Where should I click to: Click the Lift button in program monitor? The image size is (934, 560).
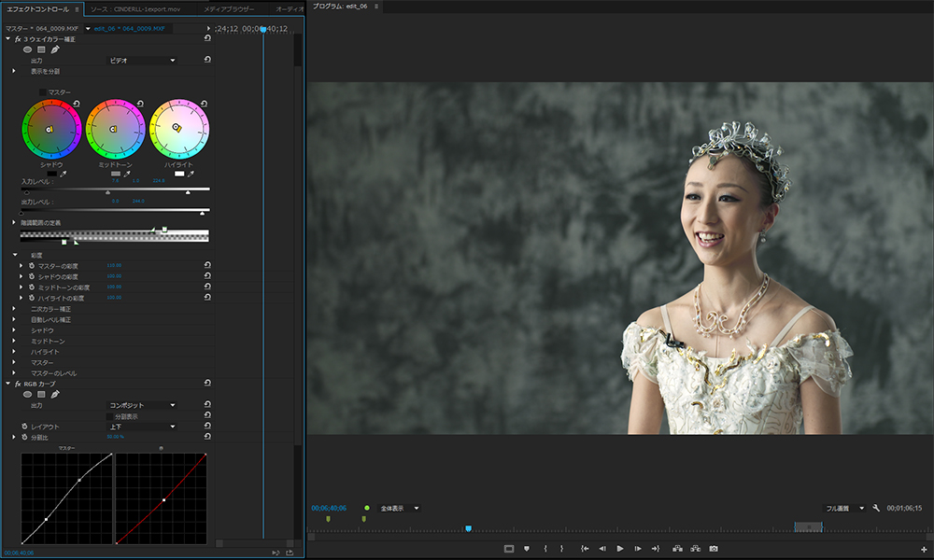677,548
